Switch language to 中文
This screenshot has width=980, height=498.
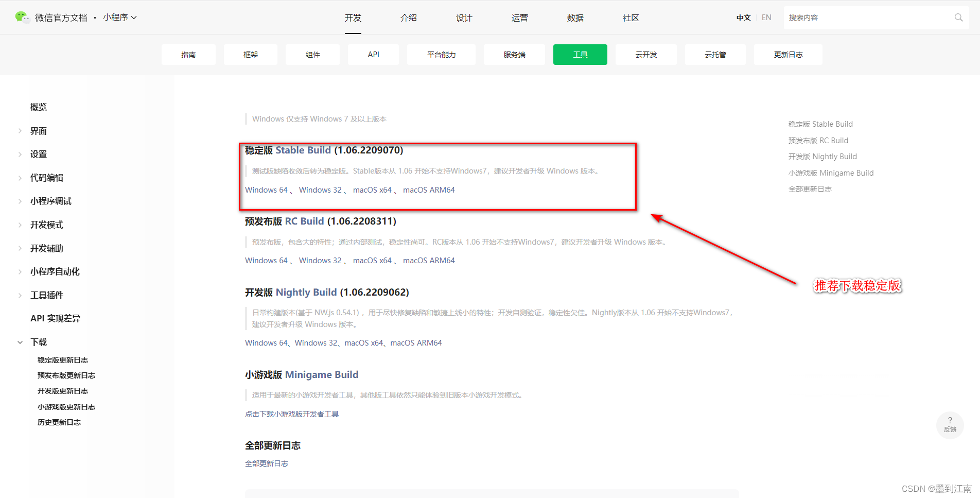point(743,18)
